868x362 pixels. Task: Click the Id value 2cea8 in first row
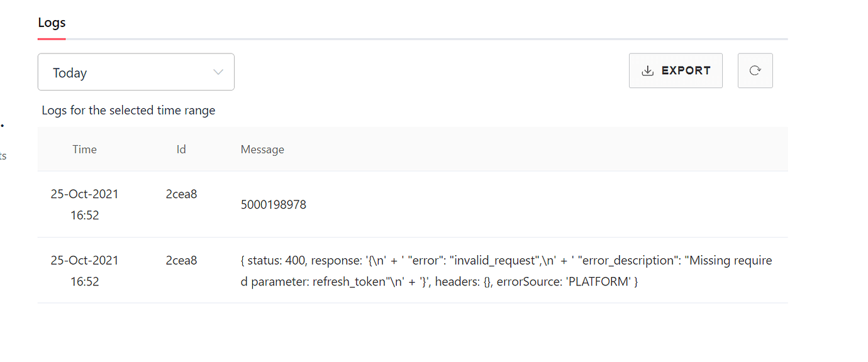181,194
